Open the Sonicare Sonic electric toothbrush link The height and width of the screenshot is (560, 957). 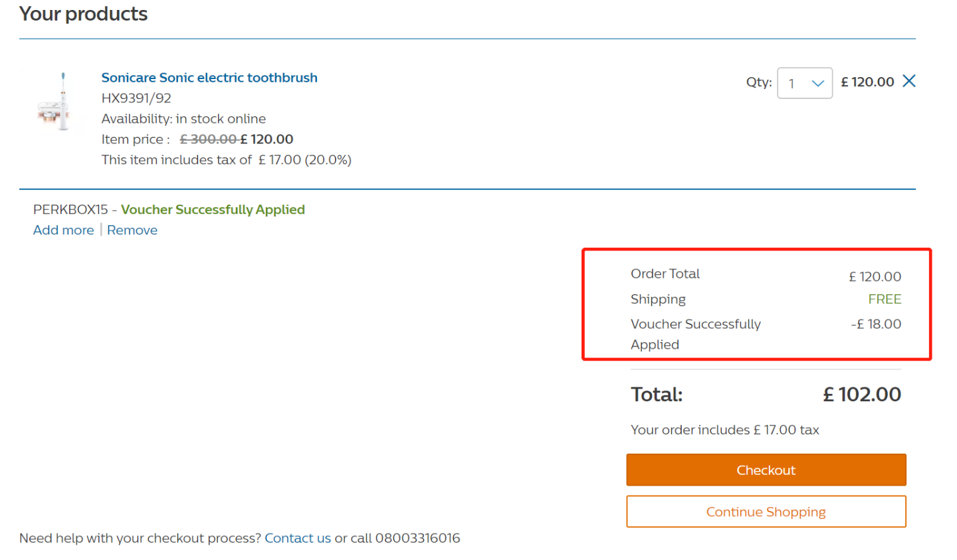click(209, 78)
